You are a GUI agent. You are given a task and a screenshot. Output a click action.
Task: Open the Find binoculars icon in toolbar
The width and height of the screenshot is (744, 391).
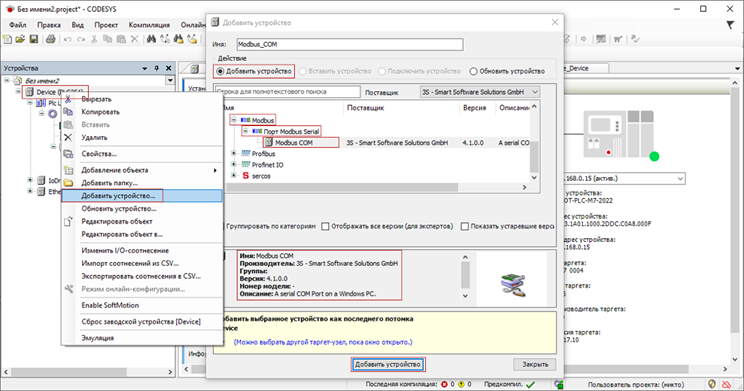point(151,39)
